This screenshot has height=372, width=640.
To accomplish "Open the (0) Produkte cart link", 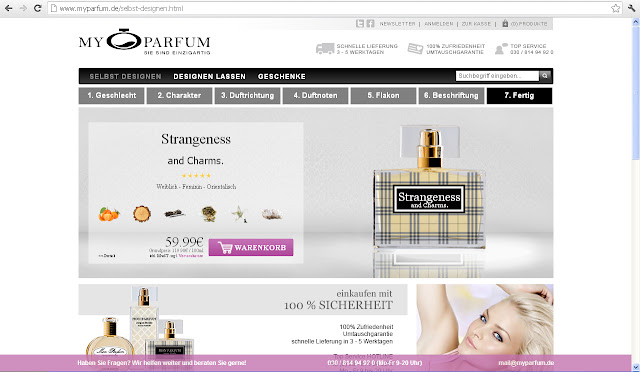I will click(x=529, y=24).
